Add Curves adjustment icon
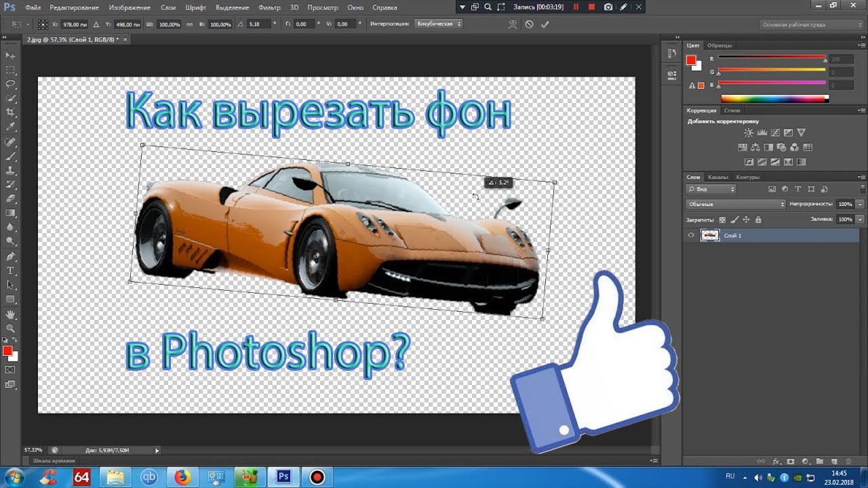 tap(774, 133)
